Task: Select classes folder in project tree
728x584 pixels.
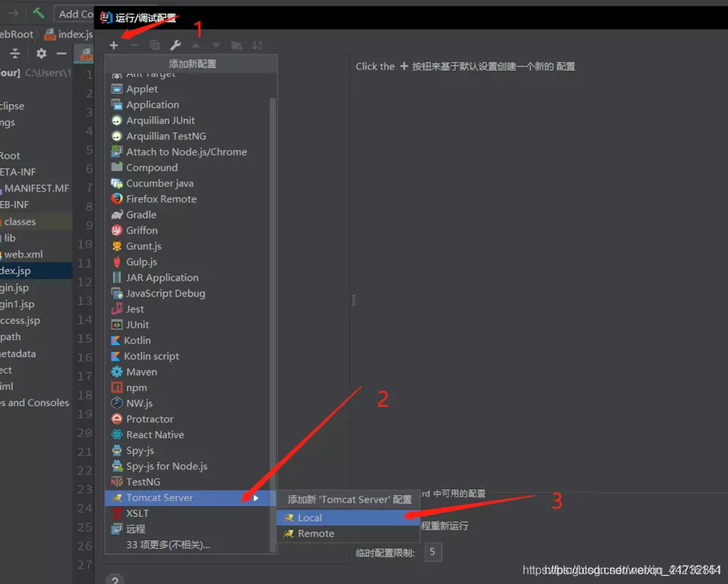Action: pyautogui.click(x=36, y=222)
